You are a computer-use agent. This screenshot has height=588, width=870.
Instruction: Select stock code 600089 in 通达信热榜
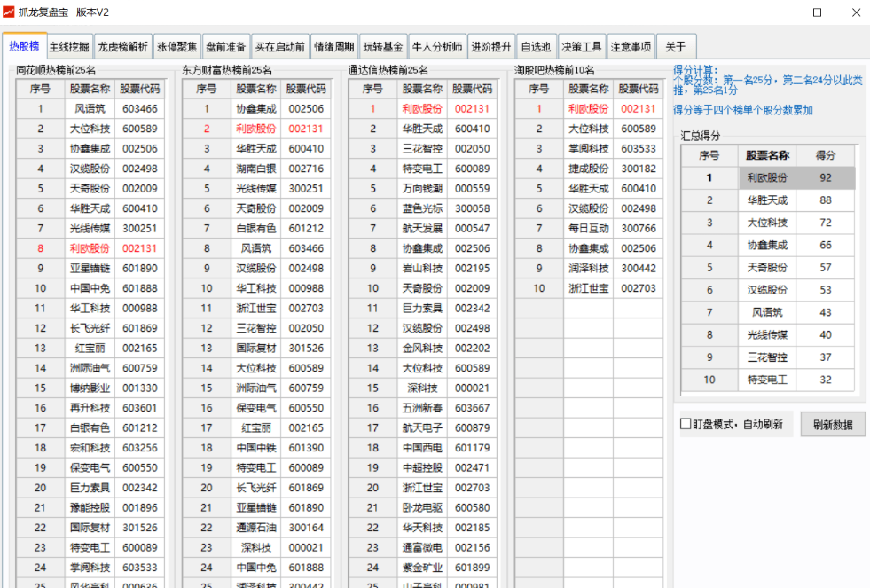pos(472,169)
